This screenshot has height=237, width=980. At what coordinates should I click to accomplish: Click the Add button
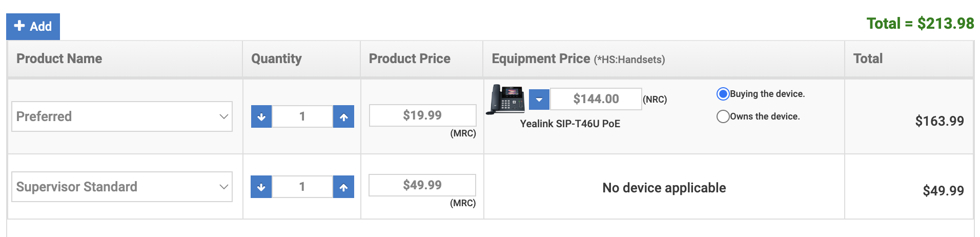[x=33, y=27]
